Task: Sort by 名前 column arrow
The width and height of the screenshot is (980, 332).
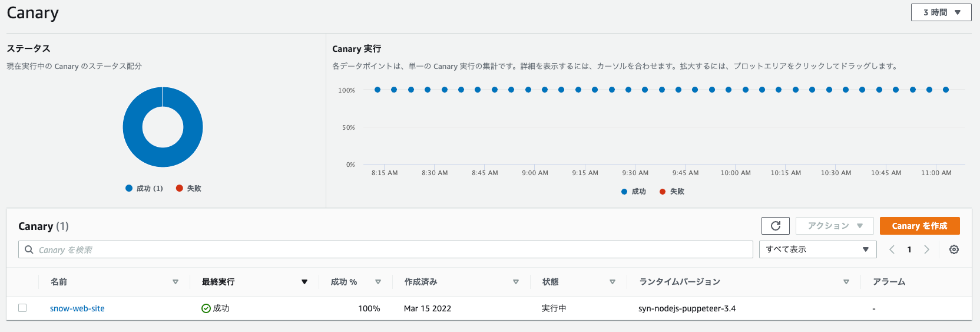Action: [x=176, y=282]
